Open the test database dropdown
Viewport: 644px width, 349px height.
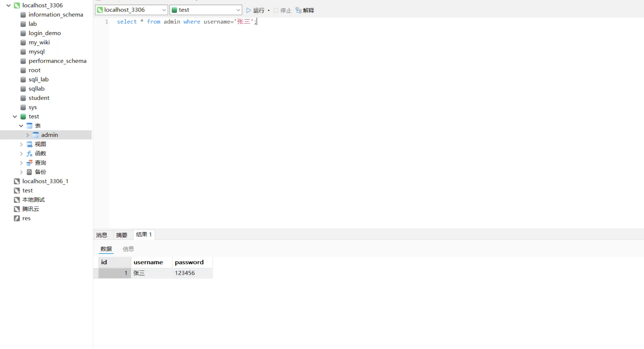(x=238, y=10)
